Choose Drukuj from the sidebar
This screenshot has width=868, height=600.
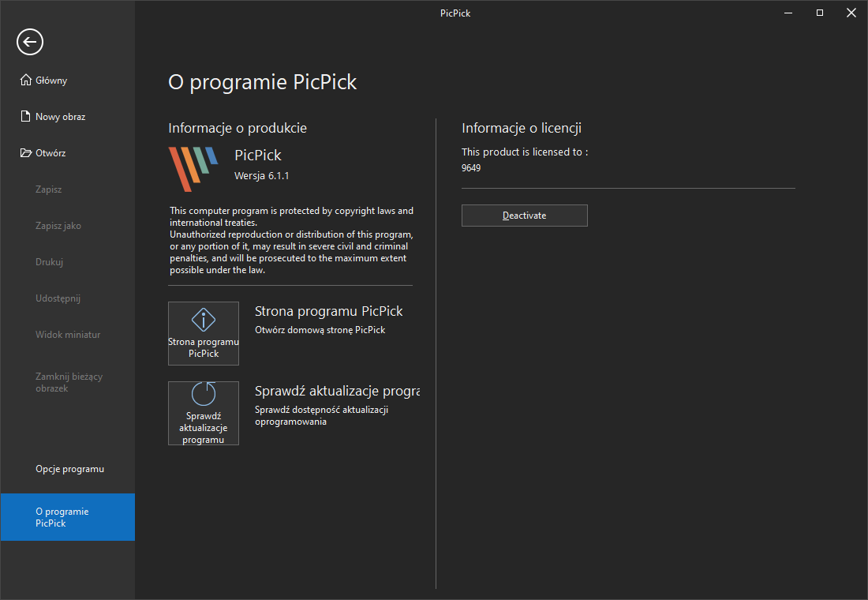49,262
